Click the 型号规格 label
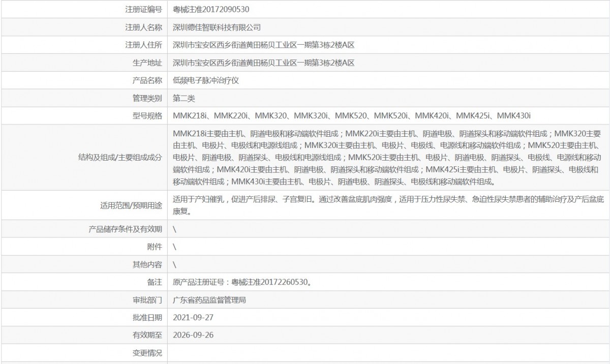Viewport: 610px width, 364px height. click(147, 116)
